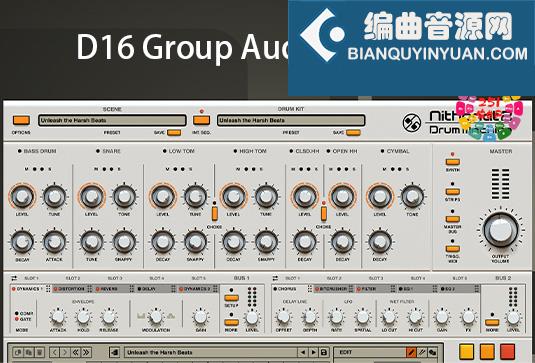The image size is (535, 363).
Task: Click the Cymbal Decay knob
Action: pos(379,242)
